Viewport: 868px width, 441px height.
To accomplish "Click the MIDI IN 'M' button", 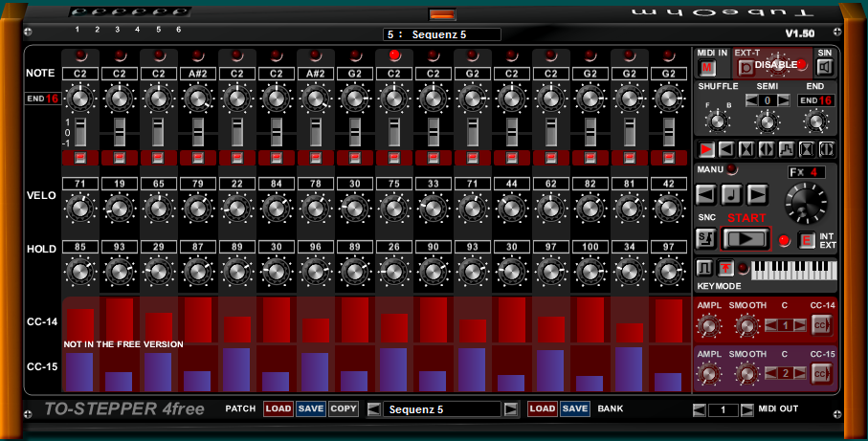I will [706, 68].
